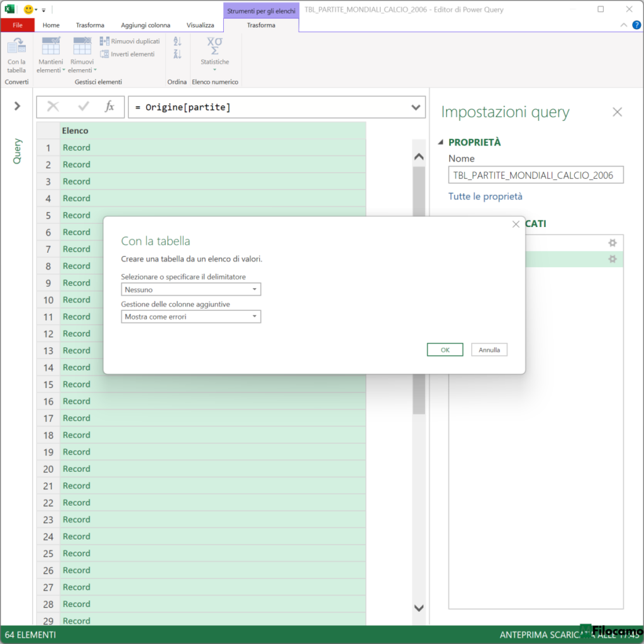Click the feedback smiley icon
Viewport: 644px width, 644px height.
click(x=28, y=9)
